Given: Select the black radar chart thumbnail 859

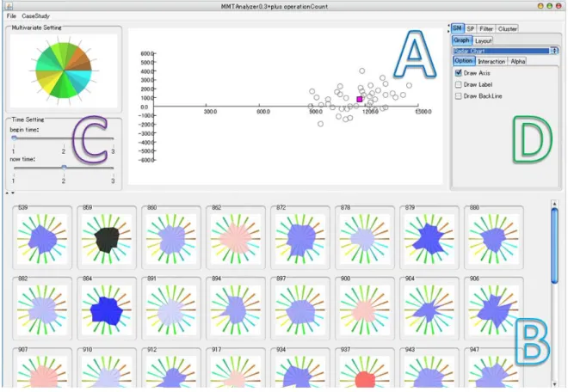Looking at the screenshot, I should coord(107,238).
